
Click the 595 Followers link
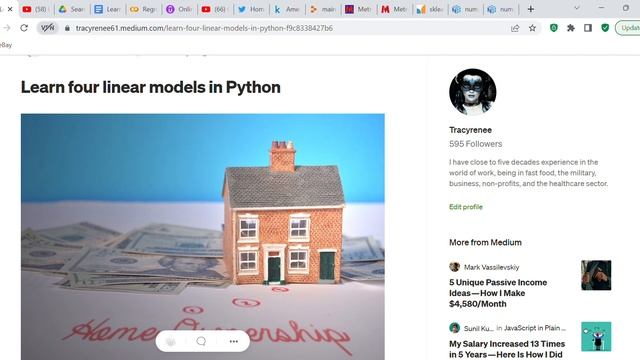[476, 144]
